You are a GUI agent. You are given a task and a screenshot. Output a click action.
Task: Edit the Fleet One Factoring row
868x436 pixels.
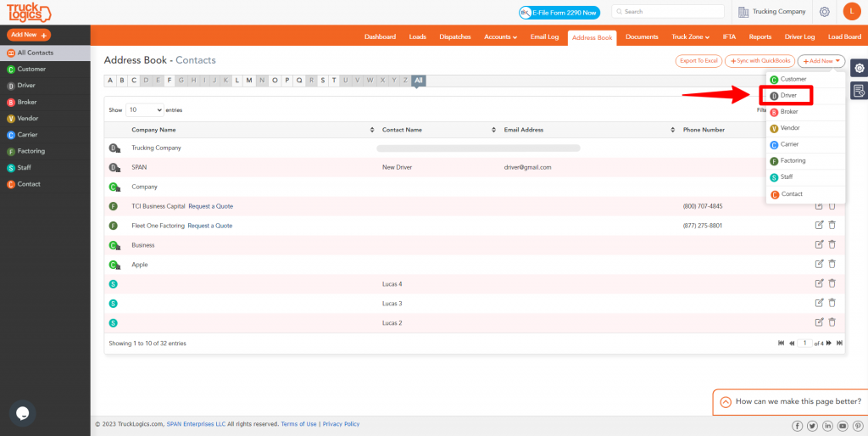click(x=820, y=225)
